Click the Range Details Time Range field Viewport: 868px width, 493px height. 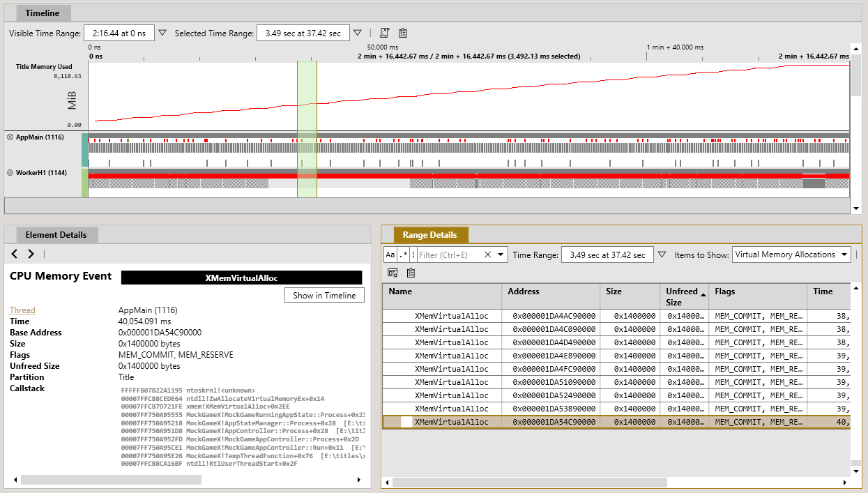[x=607, y=255]
